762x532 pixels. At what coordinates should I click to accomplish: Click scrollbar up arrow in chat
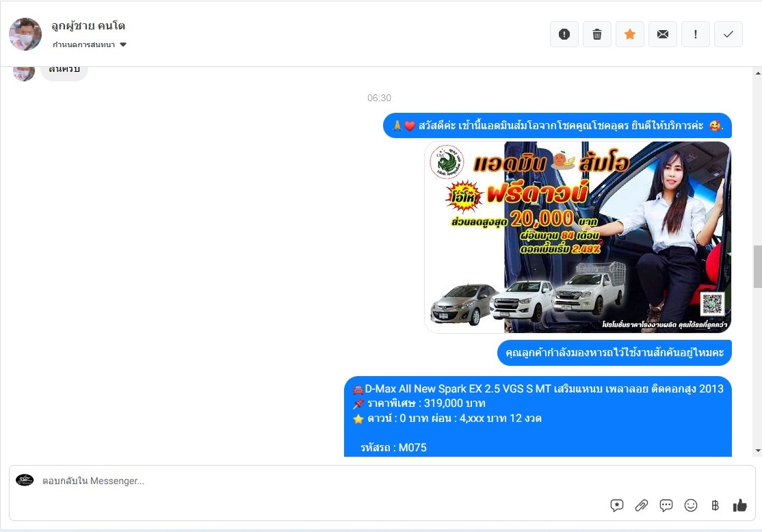point(758,73)
